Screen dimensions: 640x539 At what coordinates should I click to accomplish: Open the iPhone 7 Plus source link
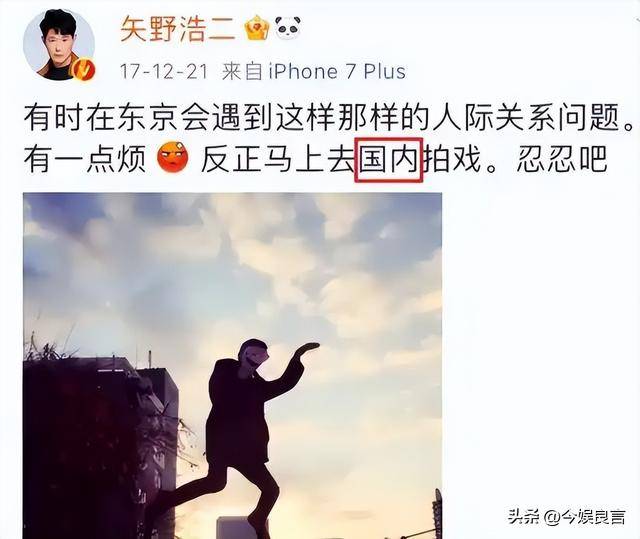click(337, 72)
